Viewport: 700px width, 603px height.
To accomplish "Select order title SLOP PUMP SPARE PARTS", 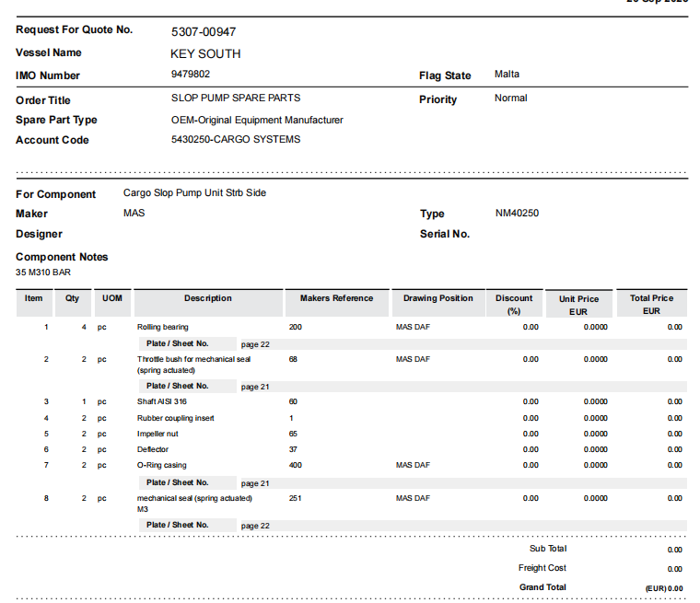I will [x=236, y=98].
